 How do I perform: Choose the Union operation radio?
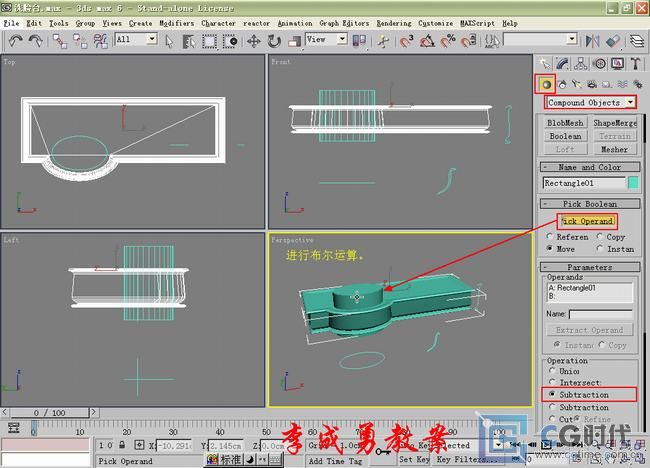pos(552,371)
